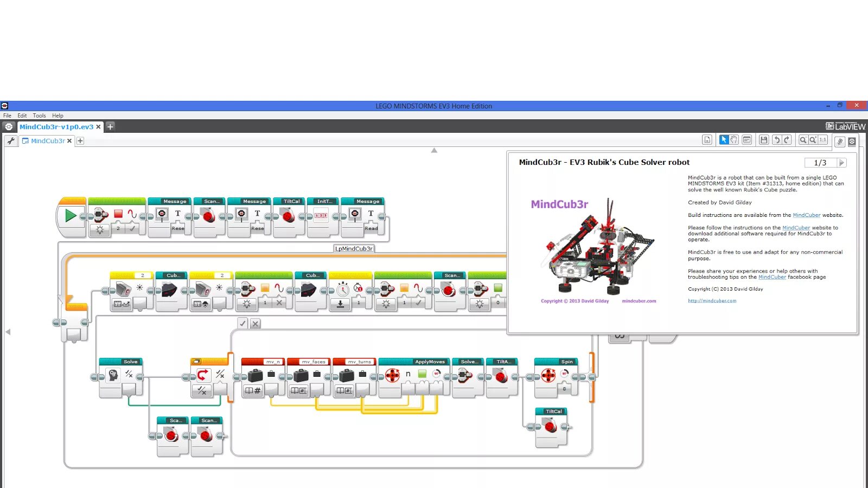
Task: Reset zoom to 1:1
Action: pyautogui.click(x=823, y=140)
